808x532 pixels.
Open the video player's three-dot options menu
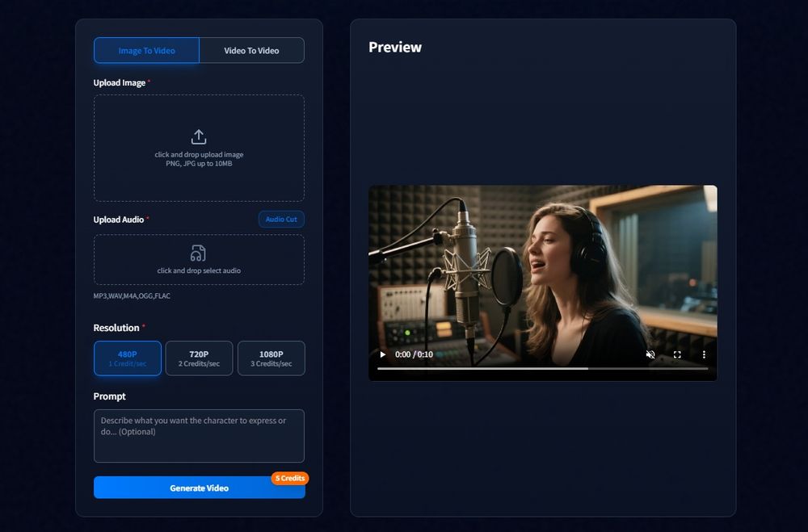click(x=703, y=354)
